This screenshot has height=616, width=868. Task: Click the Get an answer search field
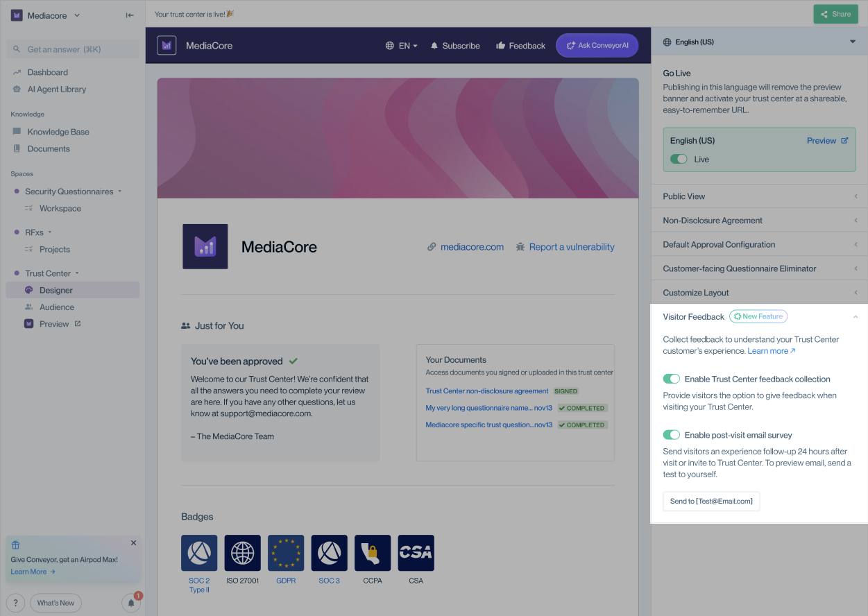coord(73,49)
